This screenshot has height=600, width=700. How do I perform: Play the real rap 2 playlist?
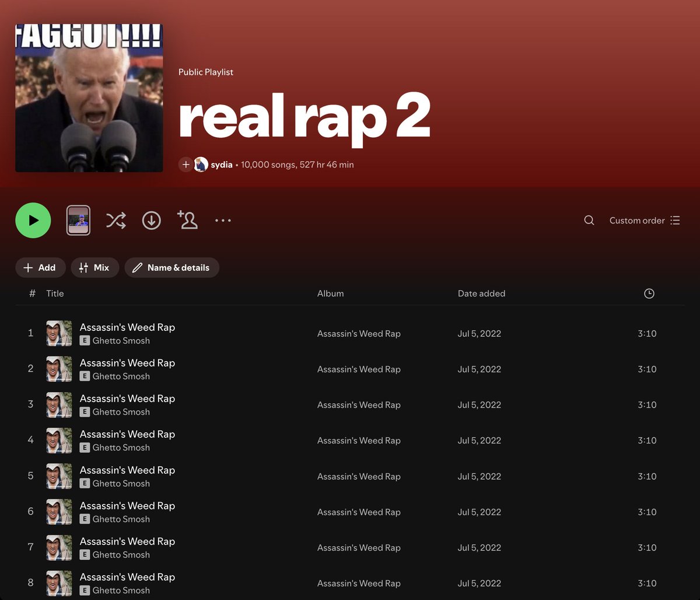(x=33, y=221)
